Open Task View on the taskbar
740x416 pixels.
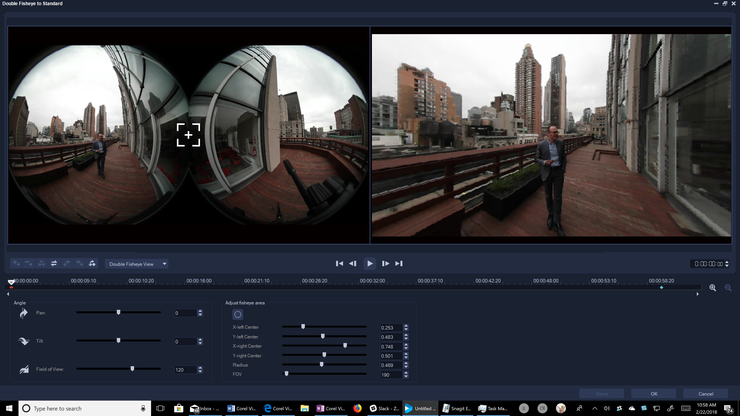160,408
